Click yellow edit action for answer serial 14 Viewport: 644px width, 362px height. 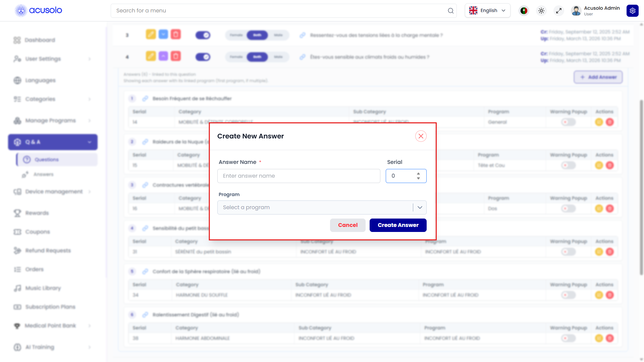click(x=599, y=122)
